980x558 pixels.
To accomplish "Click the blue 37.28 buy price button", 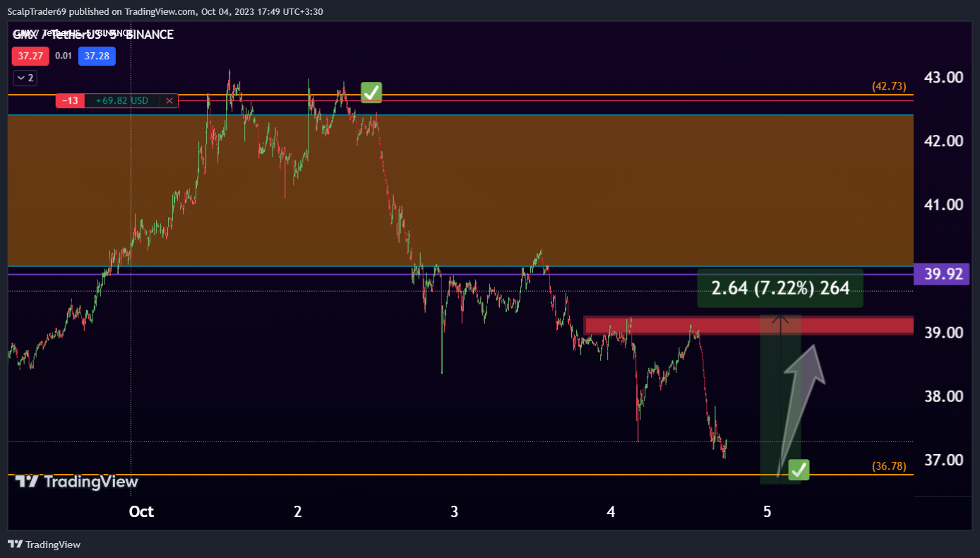I will click(97, 56).
